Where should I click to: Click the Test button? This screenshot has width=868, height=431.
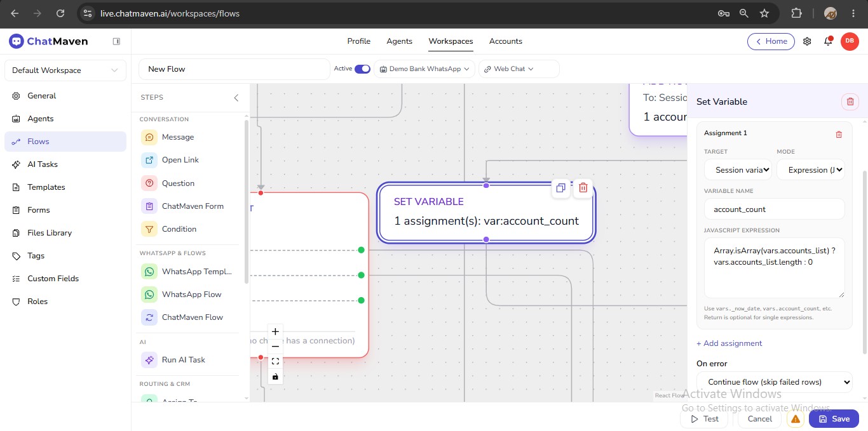[x=703, y=419]
